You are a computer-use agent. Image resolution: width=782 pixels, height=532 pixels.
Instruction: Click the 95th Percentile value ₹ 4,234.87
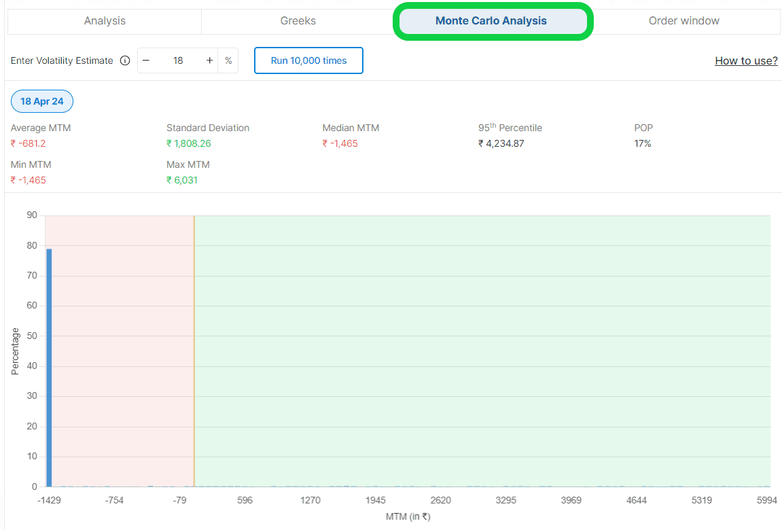(x=501, y=143)
